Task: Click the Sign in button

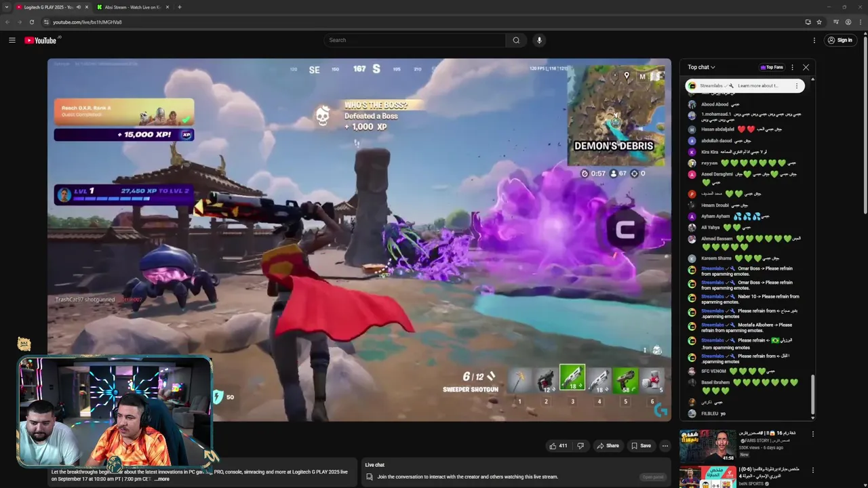Action: tap(840, 40)
